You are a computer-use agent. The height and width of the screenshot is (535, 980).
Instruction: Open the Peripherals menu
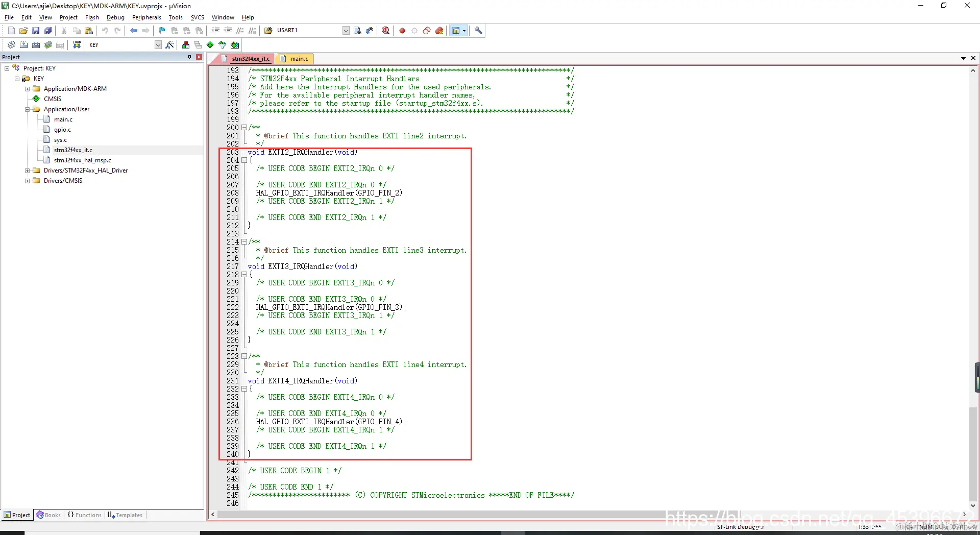(146, 17)
